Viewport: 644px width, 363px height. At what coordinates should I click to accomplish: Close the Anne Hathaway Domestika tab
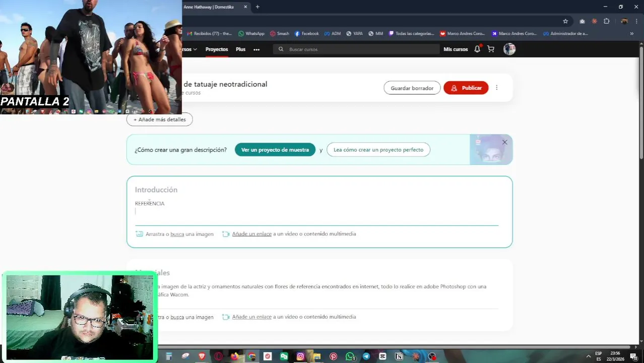tap(245, 7)
